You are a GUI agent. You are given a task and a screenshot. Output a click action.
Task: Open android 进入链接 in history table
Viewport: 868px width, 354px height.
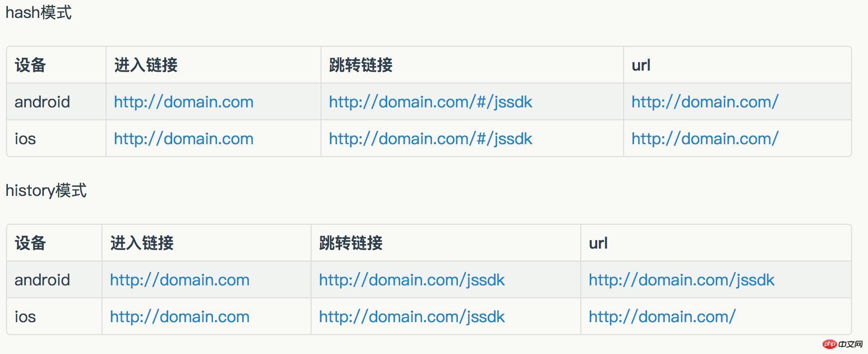coord(180,280)
